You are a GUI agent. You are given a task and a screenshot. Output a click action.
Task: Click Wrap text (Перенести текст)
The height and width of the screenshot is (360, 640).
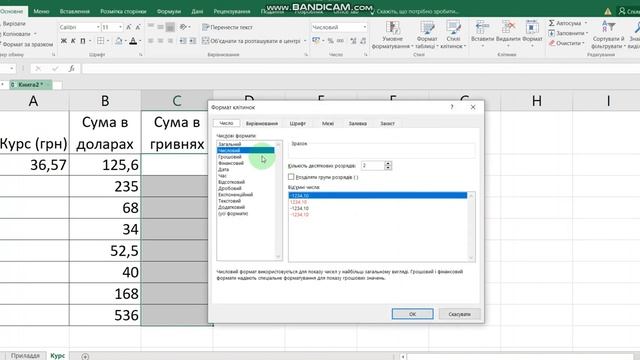227,27
